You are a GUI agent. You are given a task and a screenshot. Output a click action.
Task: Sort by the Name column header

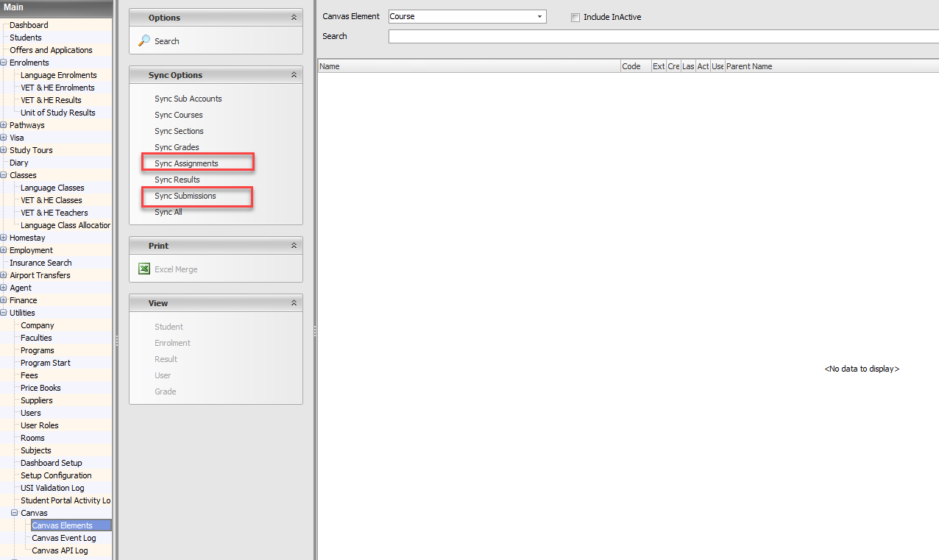469,66
